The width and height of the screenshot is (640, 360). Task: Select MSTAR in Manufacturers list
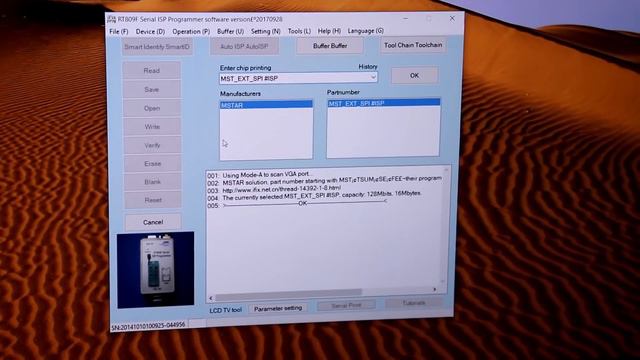click(266, 105)
